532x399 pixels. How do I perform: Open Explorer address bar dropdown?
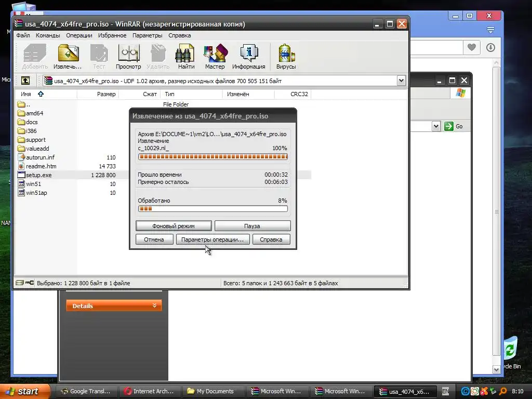pos(436,126)
